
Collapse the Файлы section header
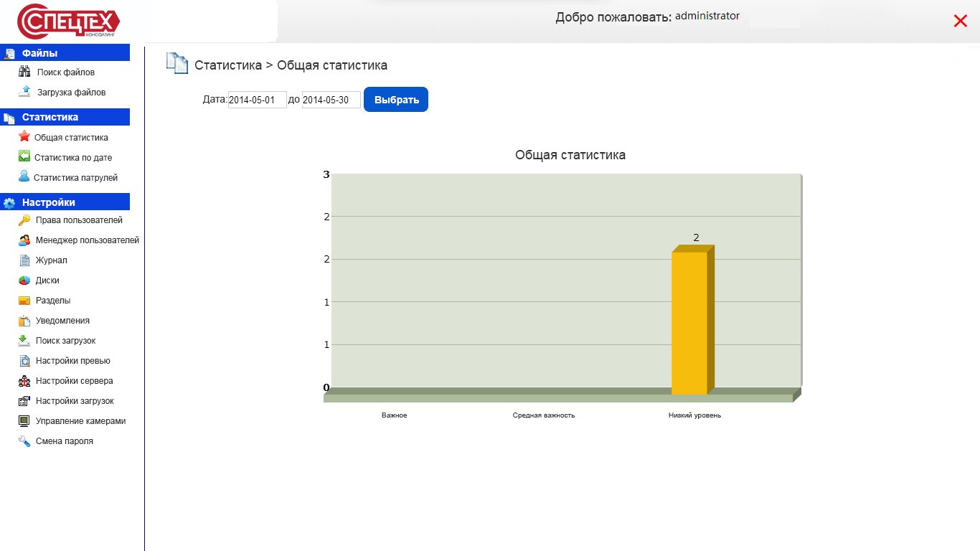[65, 53]
